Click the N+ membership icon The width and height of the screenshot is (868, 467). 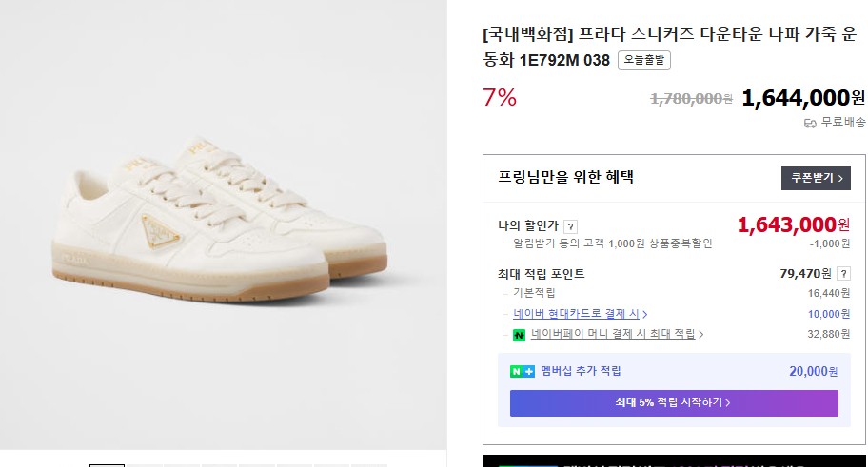point(523,371)
